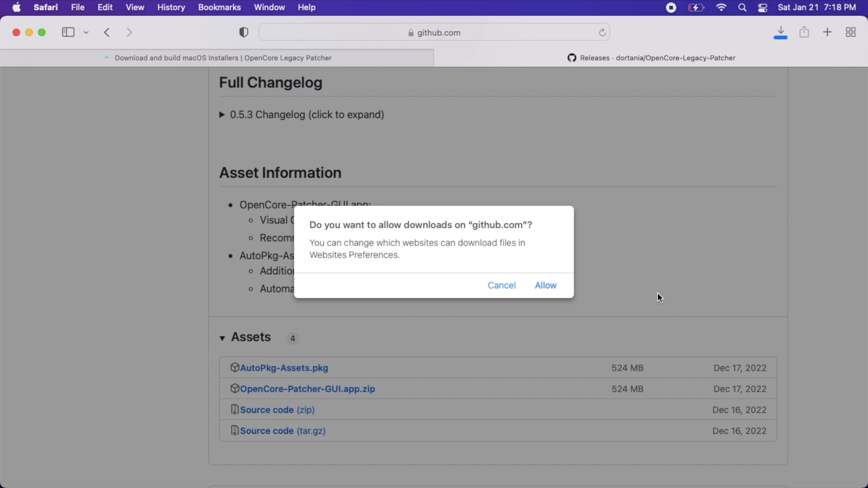Click the package icon beside OpenCore-Patcher-GUI.app.zip
Viewport: 868px width, 488px height.
click(234, 388)
